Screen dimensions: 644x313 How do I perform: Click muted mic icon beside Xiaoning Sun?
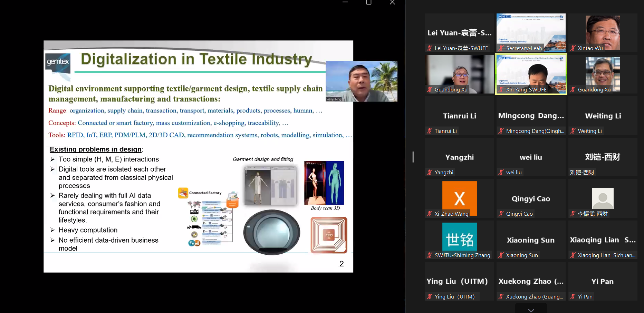point(501,255)
